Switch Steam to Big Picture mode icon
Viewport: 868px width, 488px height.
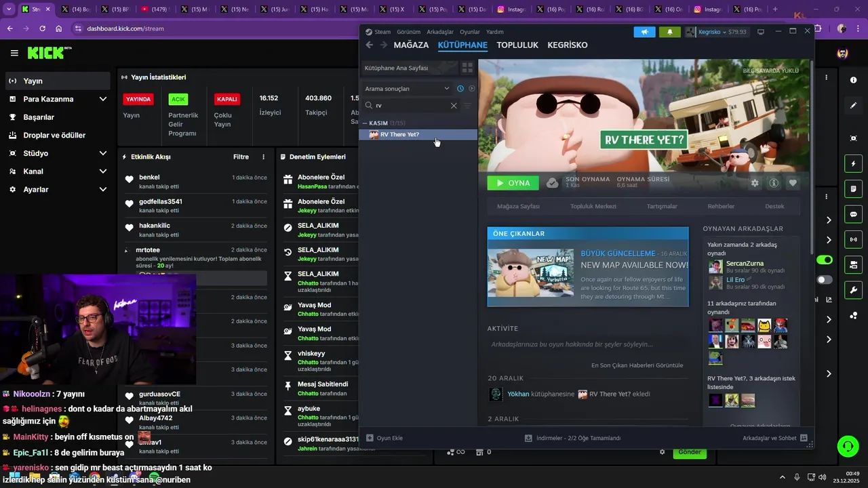click(761, 32)
